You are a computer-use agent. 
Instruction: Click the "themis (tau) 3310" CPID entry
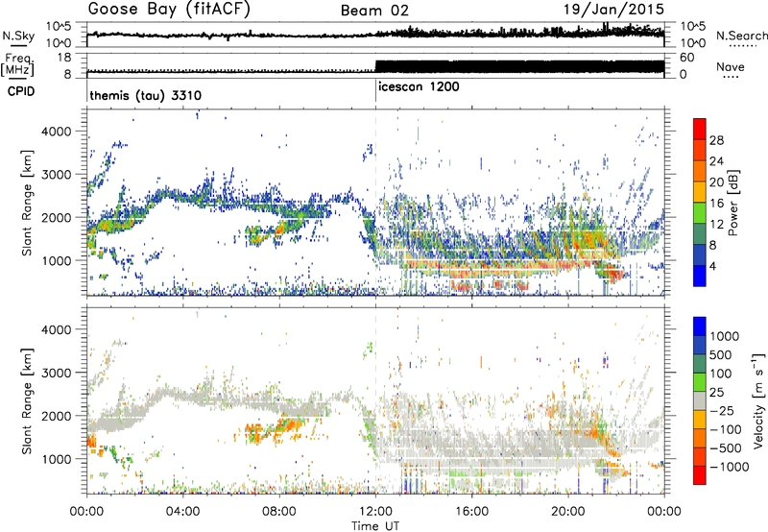146,95
